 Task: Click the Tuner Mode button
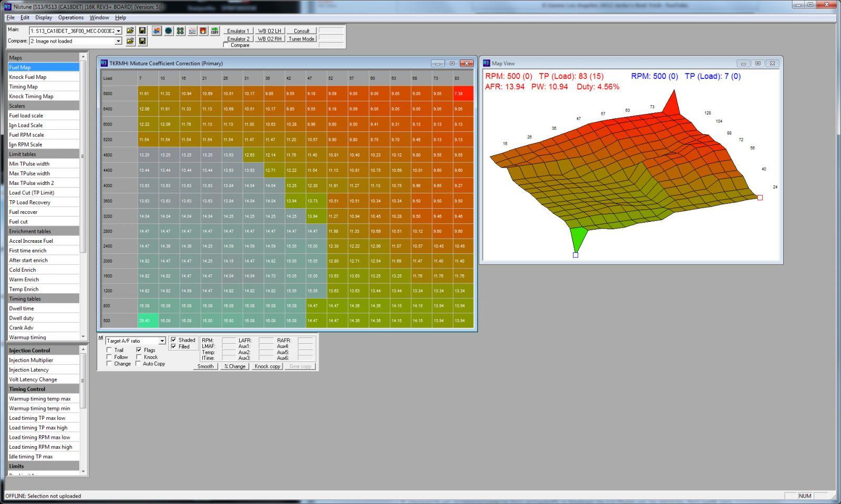[301, 39]
